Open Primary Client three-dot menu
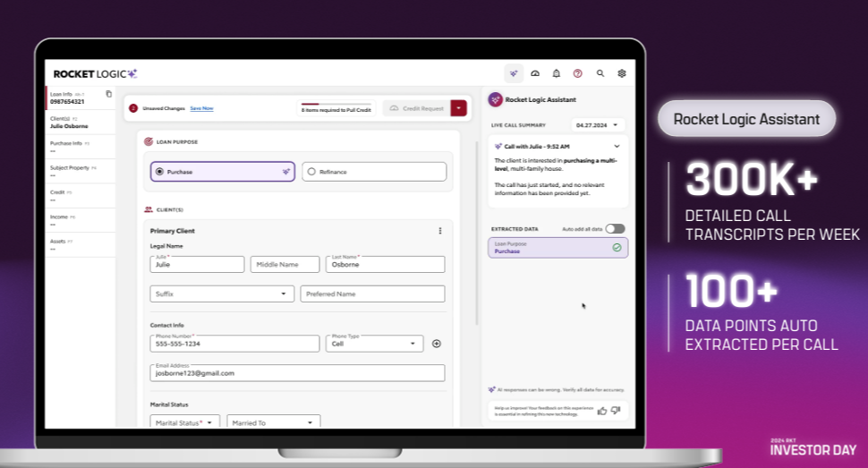Image resolution: width=868 pixels, height=468 pixels. [x=439, y=231]
